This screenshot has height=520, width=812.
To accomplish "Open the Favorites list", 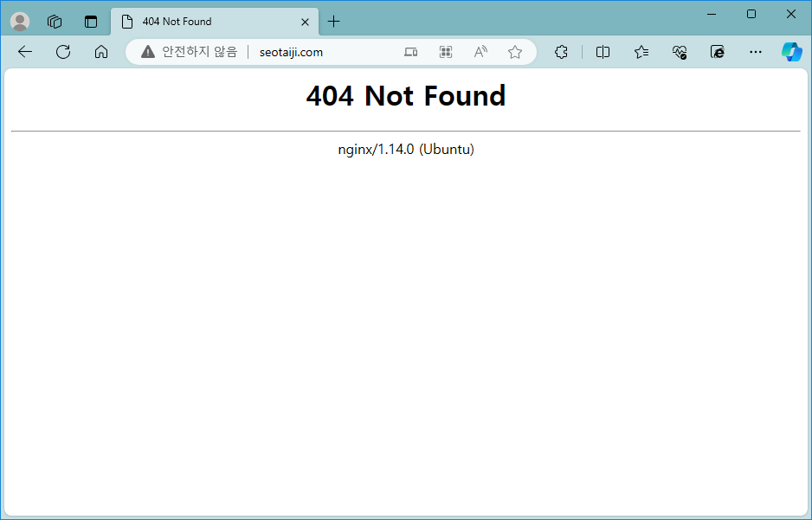I will pyautogui.click(x=641, y=52).
